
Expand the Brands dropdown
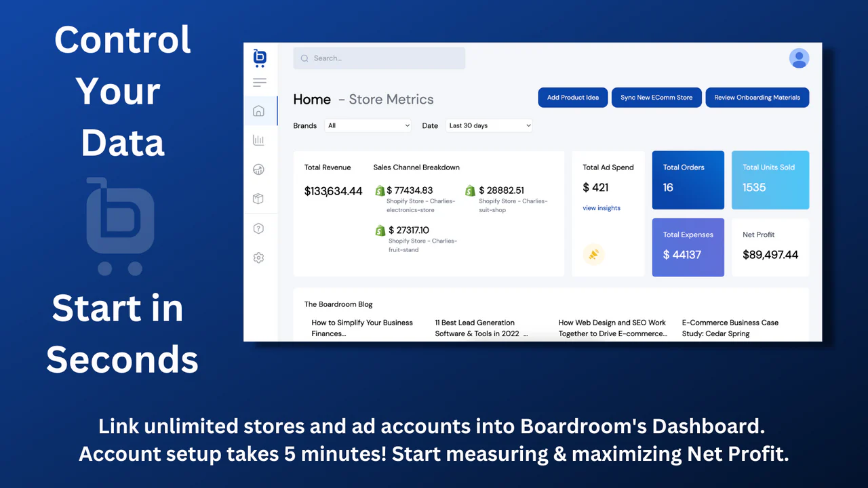coord(368,125)
